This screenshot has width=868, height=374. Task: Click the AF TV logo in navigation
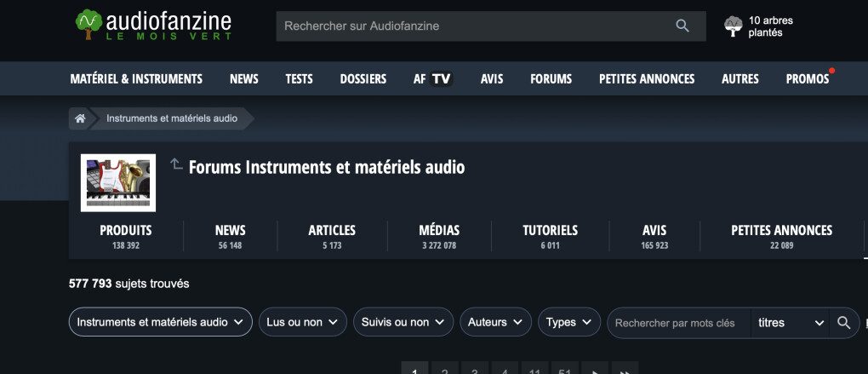point(433,79)
